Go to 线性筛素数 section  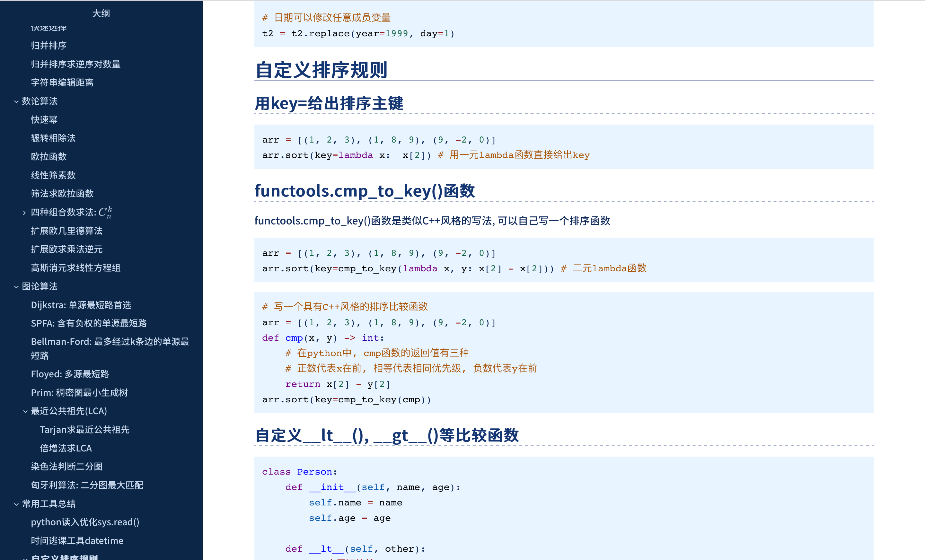coord(53,175)
